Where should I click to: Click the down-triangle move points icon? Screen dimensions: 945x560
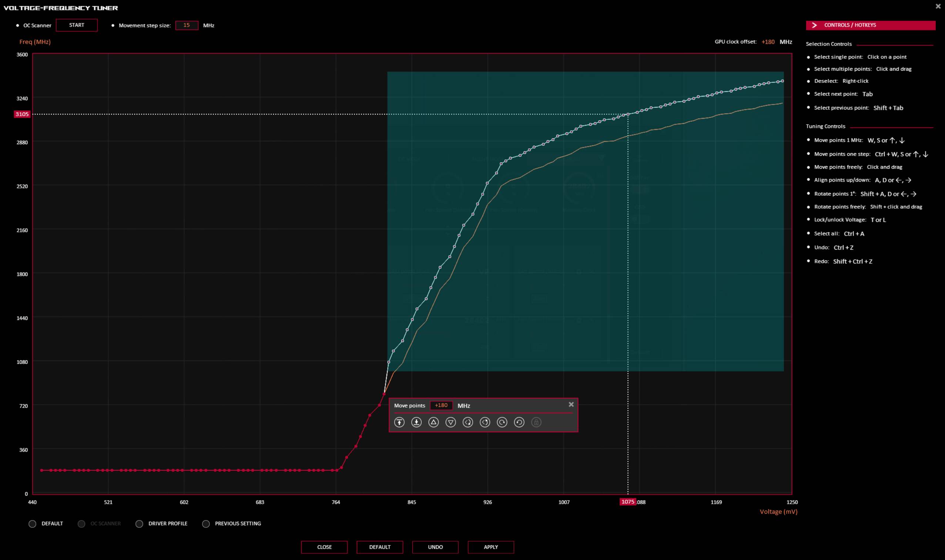coord(450,422)
